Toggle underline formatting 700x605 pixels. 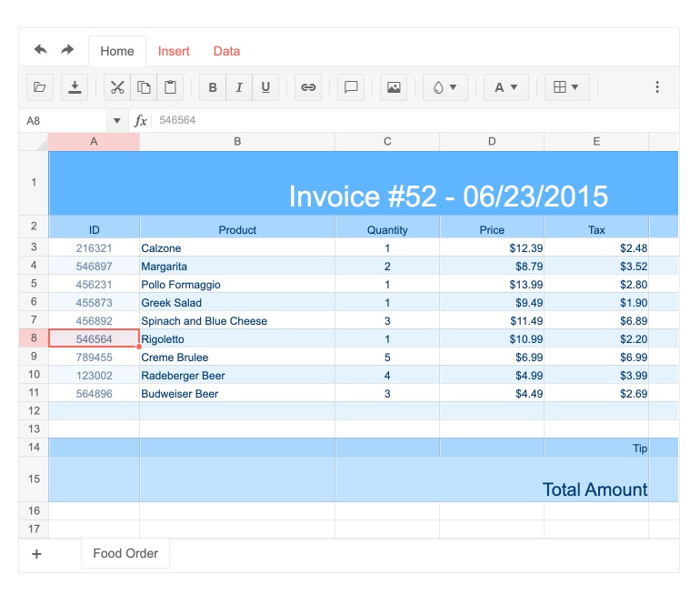265,87
